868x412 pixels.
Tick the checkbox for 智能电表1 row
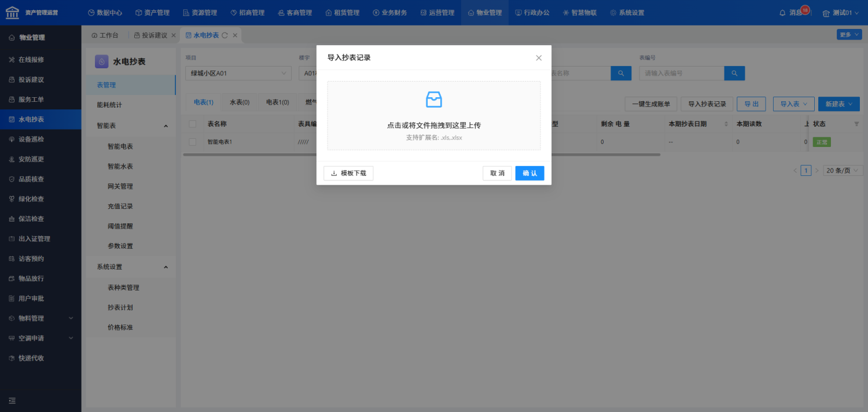pos(193,142)
